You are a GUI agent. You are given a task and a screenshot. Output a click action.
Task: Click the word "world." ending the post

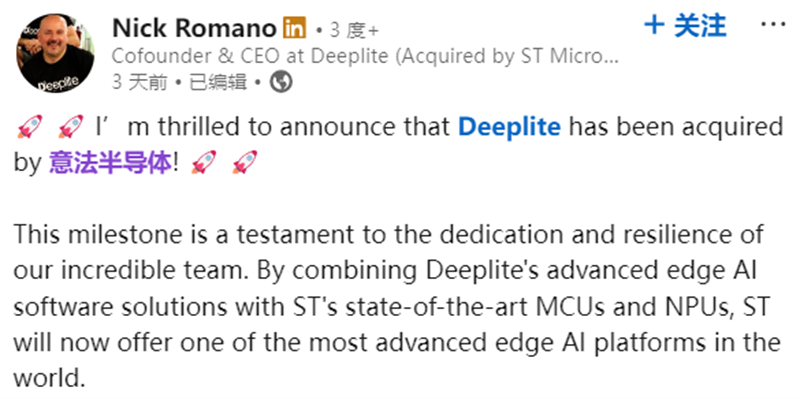[x=49, y=378]
